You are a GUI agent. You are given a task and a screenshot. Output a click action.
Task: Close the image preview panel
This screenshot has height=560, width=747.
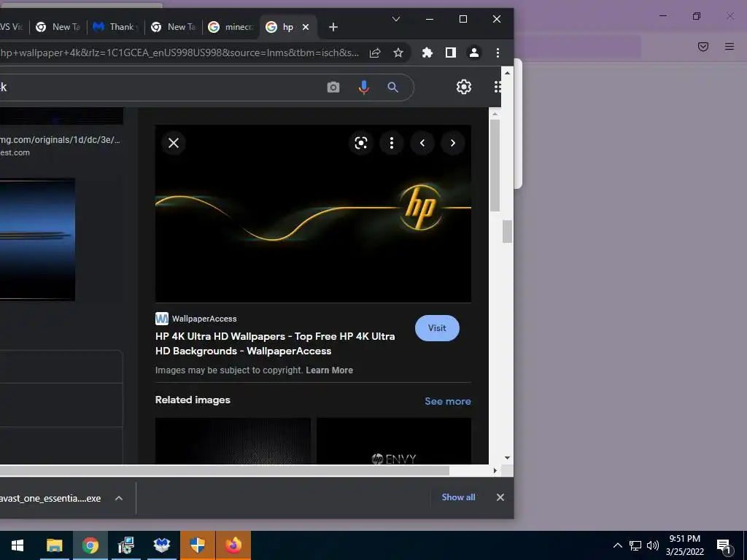click(x=174, y=143)
